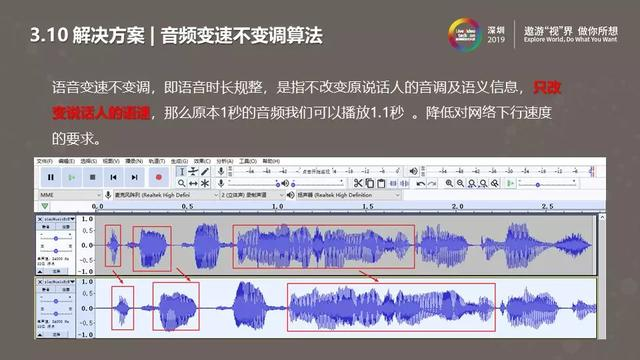Select the Selection (I-beam) tool
Screen dimensions: 640x360
coord(182,171)
